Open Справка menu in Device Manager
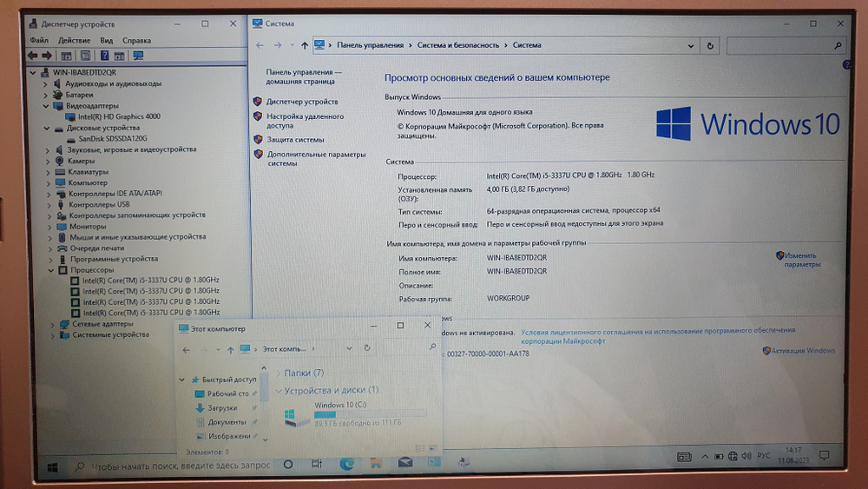This screenshot has width=868, height=489. coord(136,40)
